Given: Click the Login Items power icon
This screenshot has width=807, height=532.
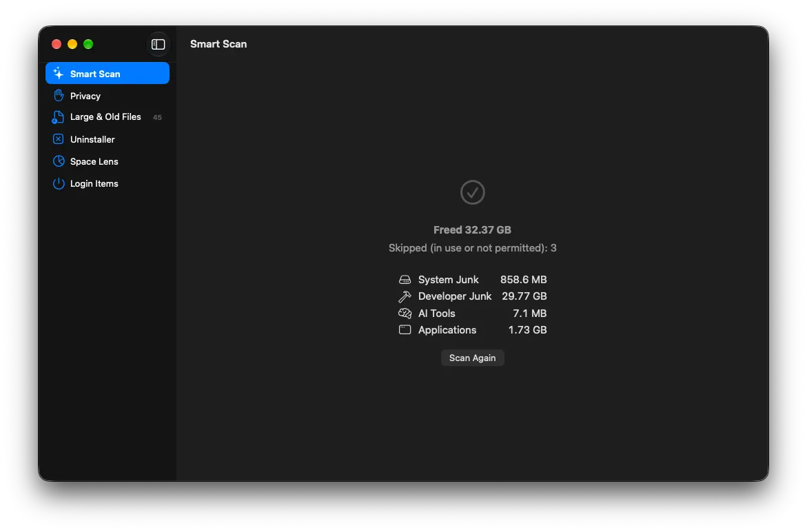Looking at the screenshot, I should click(x=59, y=183).
